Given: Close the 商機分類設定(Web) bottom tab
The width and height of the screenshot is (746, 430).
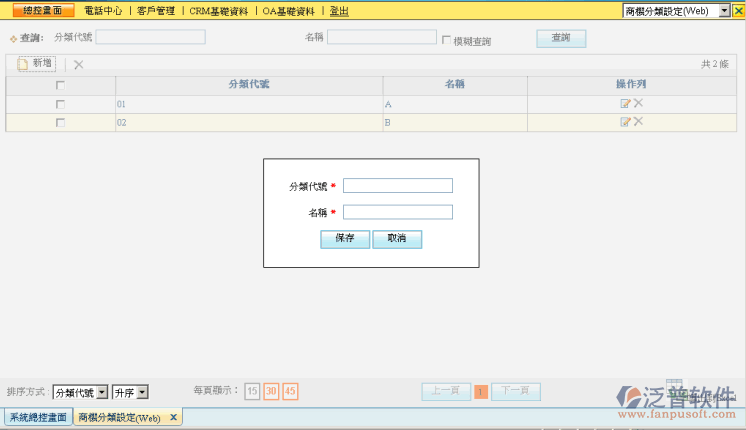Looking at the screenshot, I should point(173,417).
